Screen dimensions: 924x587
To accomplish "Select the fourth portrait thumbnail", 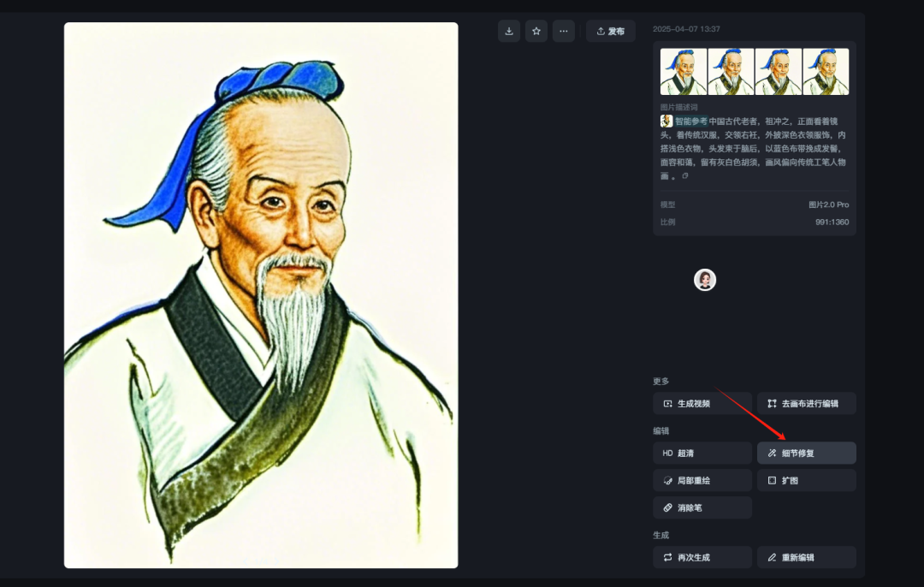I will point(826,72).
